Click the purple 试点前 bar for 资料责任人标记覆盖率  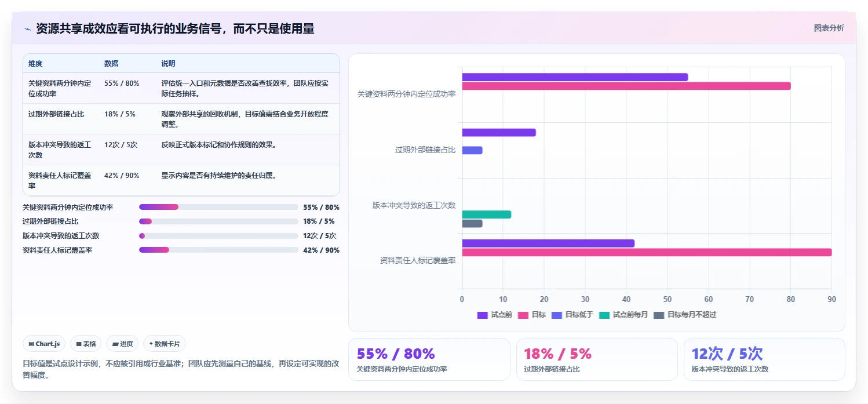pos(548,243)
